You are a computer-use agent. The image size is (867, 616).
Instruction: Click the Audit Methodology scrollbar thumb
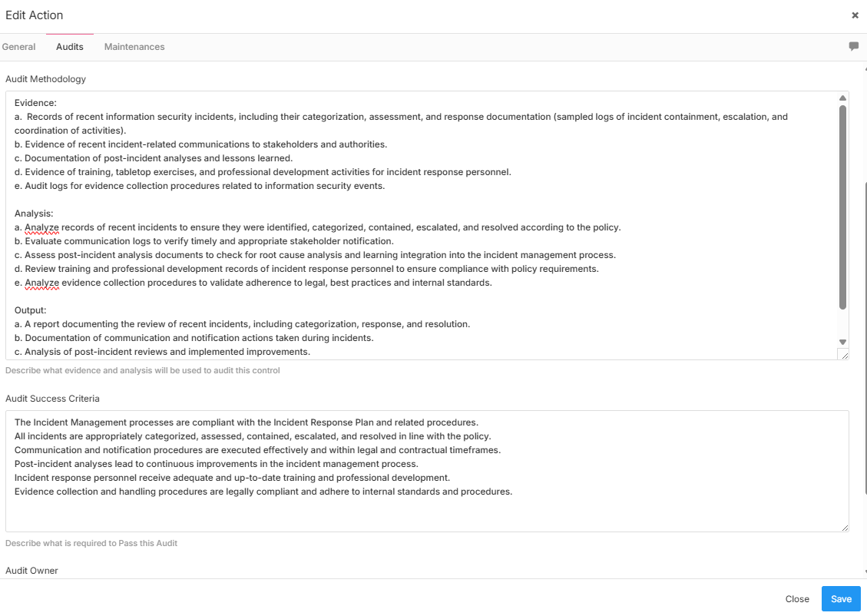point(842,207)
